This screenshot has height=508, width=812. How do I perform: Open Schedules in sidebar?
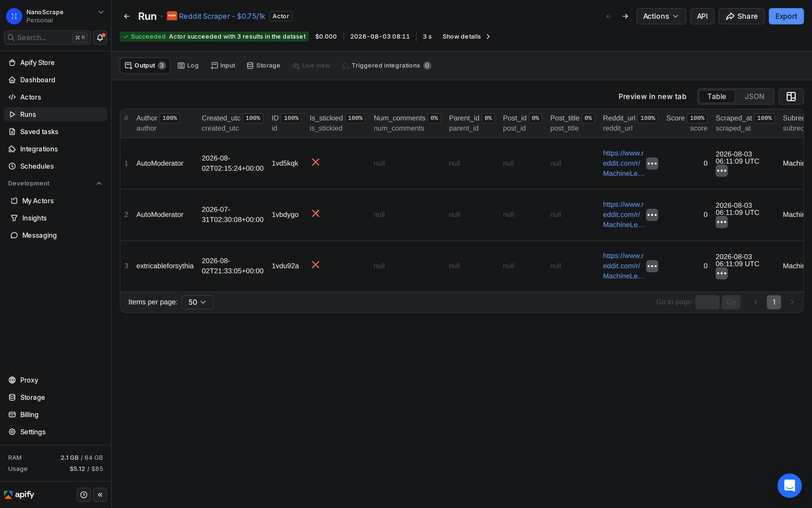point(55,166)
